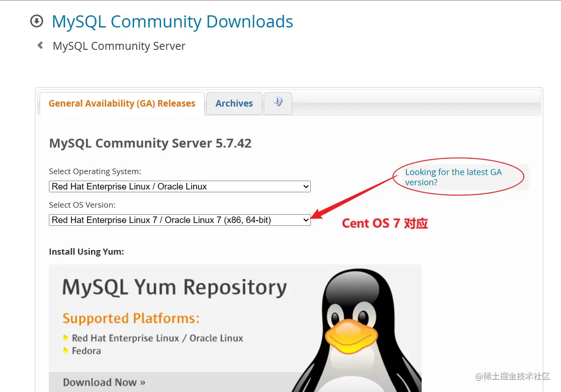Click the 'Install Using Yum:' label
The height and width of the screenshot is (392, 561).
pos(87,251)
